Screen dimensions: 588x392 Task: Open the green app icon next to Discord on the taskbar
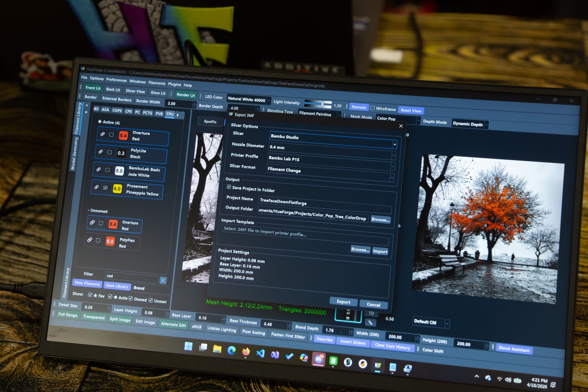coord(333,360)
